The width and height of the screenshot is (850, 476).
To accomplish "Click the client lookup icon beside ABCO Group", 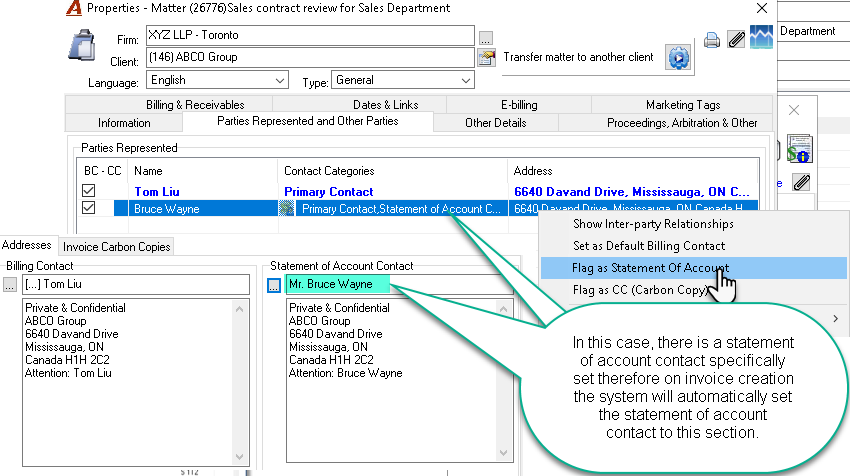I will [486, 57].
